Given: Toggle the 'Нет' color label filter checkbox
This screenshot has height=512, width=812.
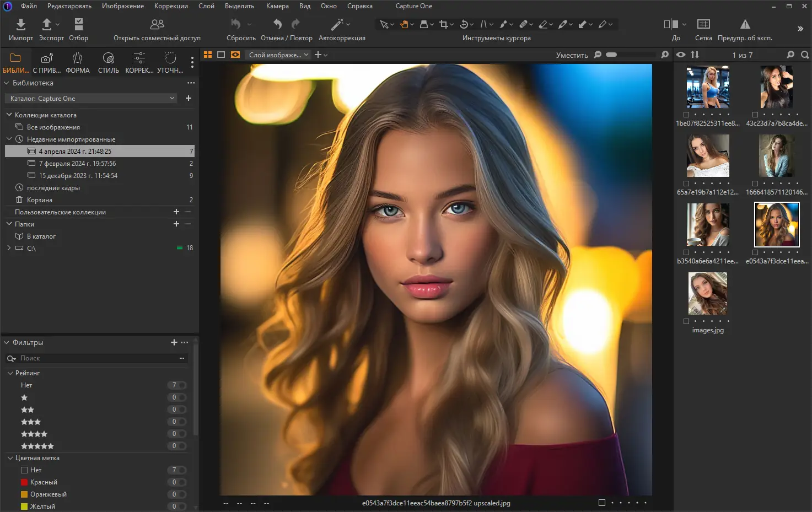Looking at the screenshot, I should tap(24, 470).
